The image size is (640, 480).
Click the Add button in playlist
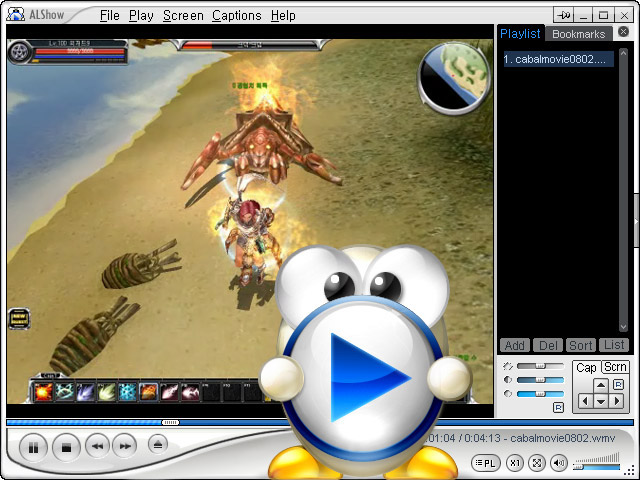(514, 345)
